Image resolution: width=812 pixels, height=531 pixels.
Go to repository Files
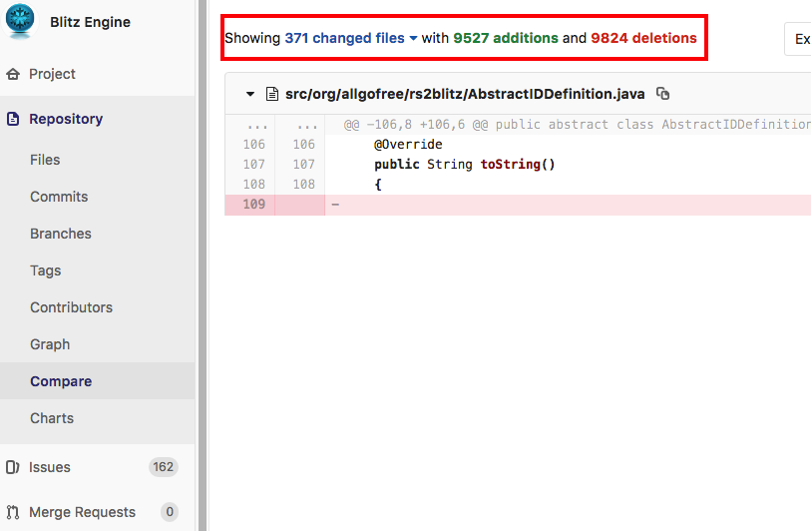pos(45,160)
